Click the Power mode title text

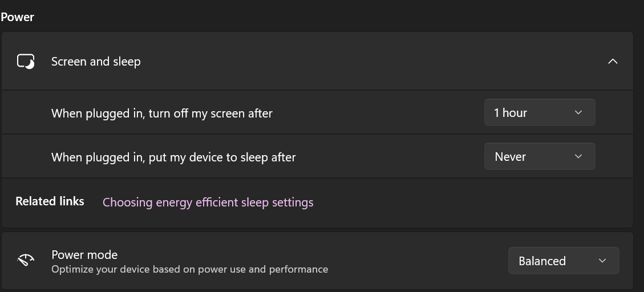(x=84, y=254)
